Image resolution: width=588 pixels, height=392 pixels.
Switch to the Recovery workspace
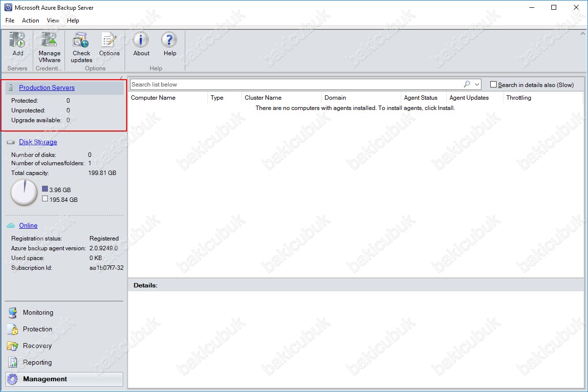tap(64, 346)
